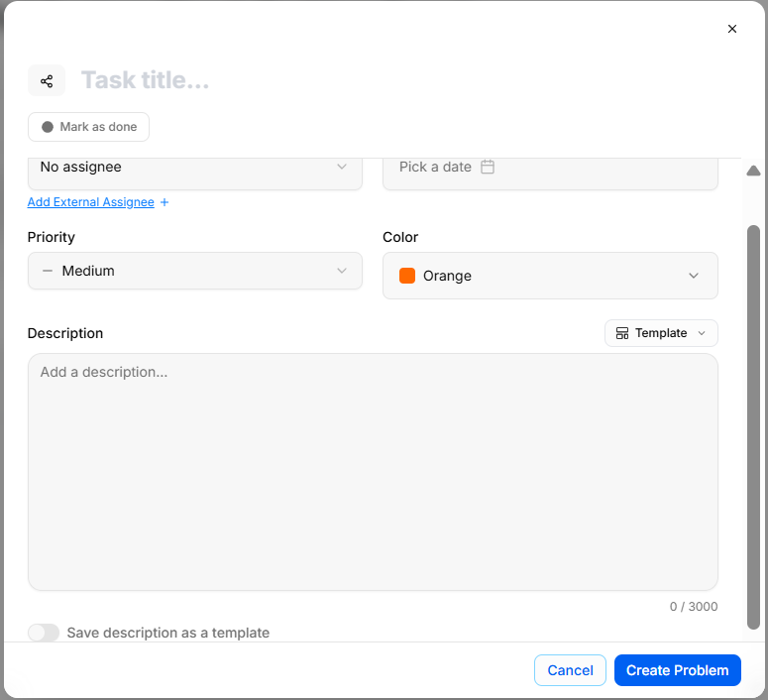Click the Color label
The width and height of the screenshot is (768, 700).
pyautogui.click(x=400, y=237)
